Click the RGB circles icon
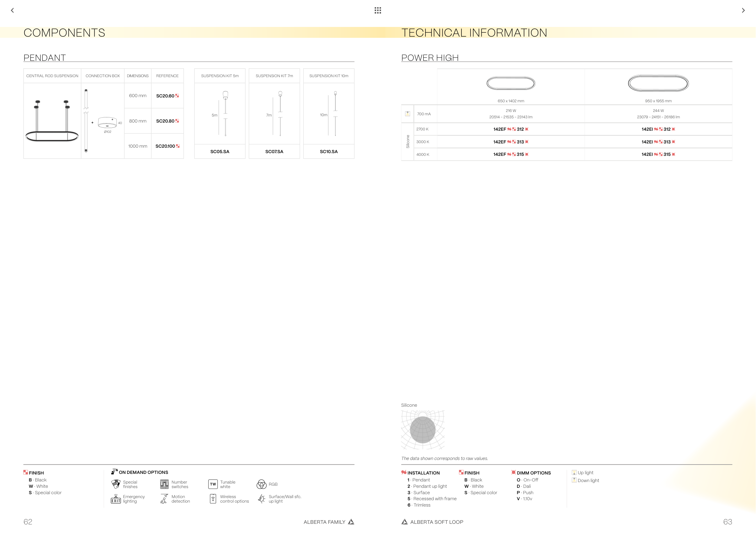This screenshot has height=535, width=756. [x=262, y=484]
